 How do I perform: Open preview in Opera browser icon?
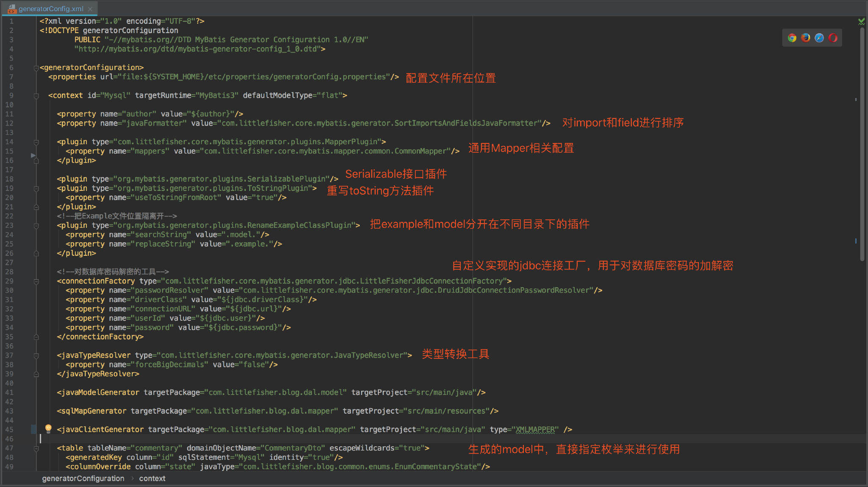(833, 38)
